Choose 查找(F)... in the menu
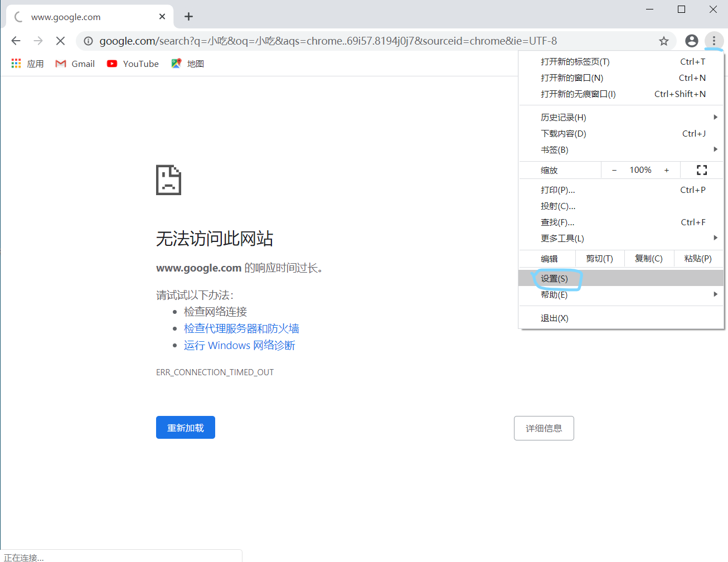 pyautogui.click(x=621, y=222)
